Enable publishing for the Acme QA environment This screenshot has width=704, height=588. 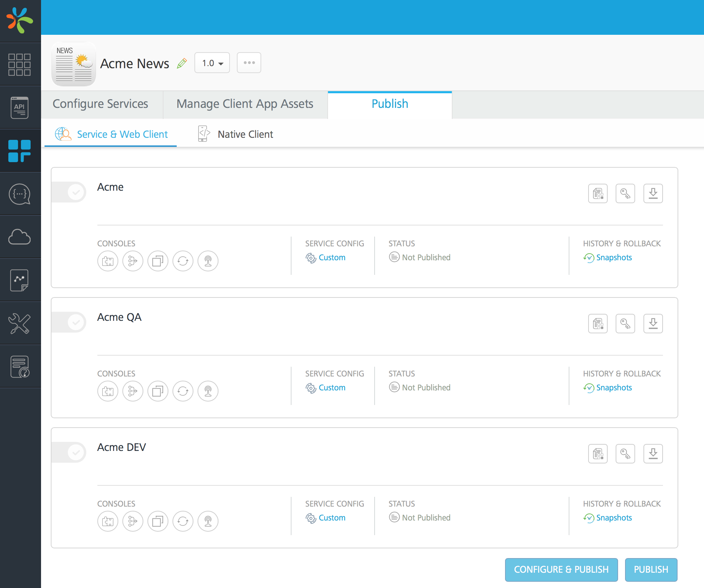coord(69,322)
